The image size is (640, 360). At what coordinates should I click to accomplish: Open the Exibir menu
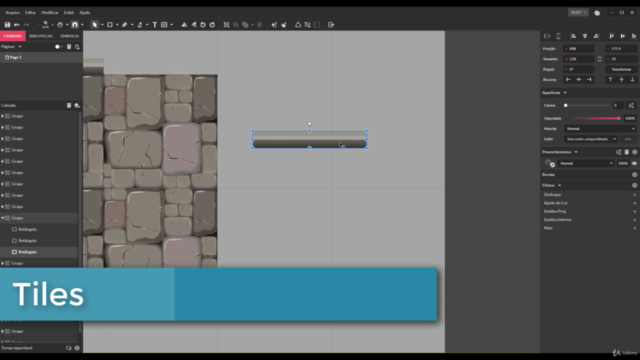(69, 13)
